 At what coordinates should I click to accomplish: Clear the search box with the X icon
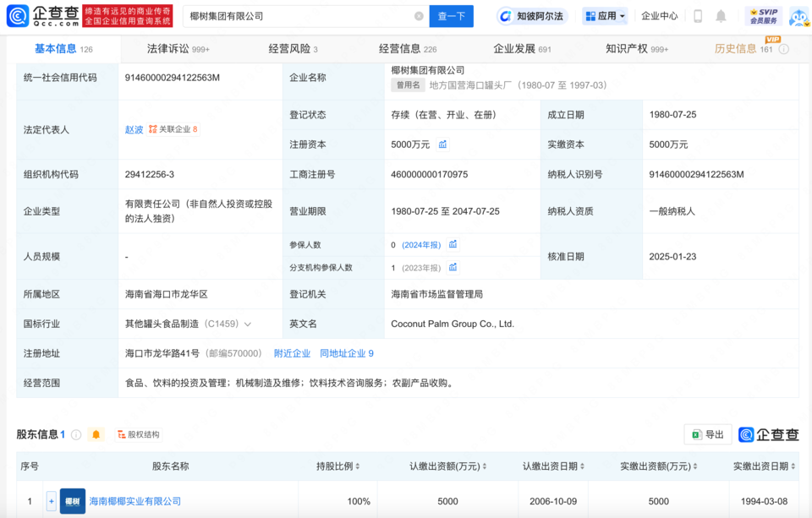[x=419, y=16]
